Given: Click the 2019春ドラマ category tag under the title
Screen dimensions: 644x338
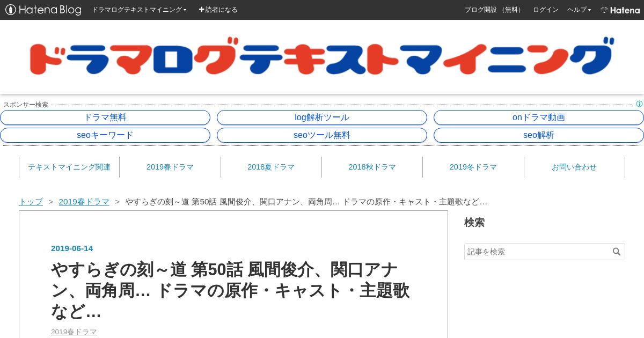Looking at the screenshot, I should 74,332.
